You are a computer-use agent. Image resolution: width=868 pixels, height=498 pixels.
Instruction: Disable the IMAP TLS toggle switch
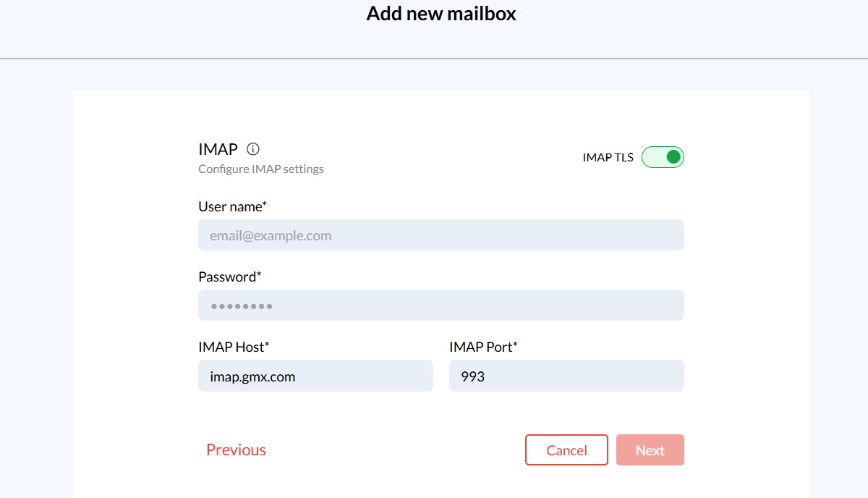pos(663,157)
